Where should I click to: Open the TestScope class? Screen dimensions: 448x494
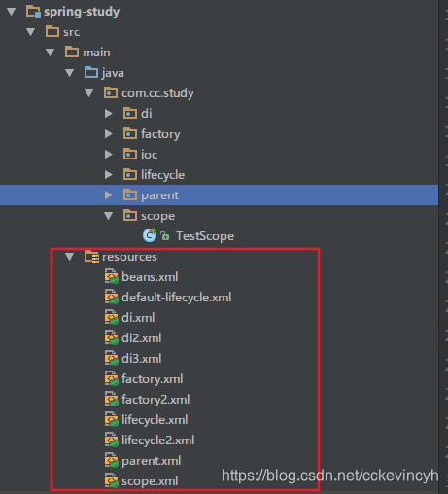pyautogui.click(x=205, y=236)
